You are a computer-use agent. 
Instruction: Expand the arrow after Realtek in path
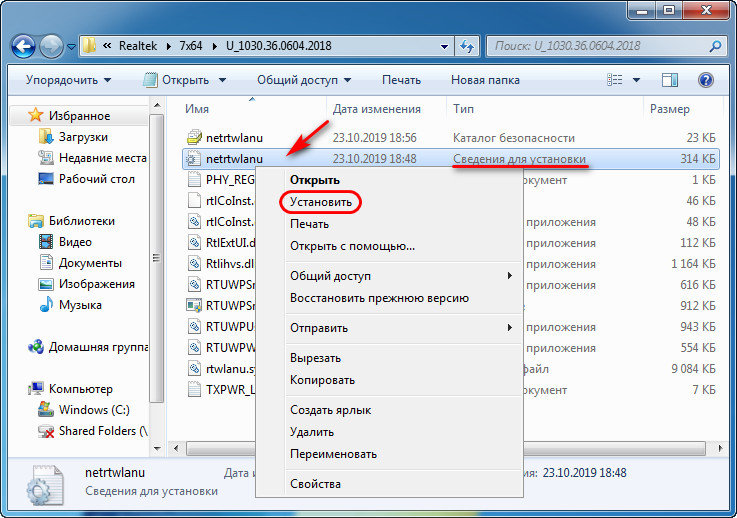(x=168, y=46)
